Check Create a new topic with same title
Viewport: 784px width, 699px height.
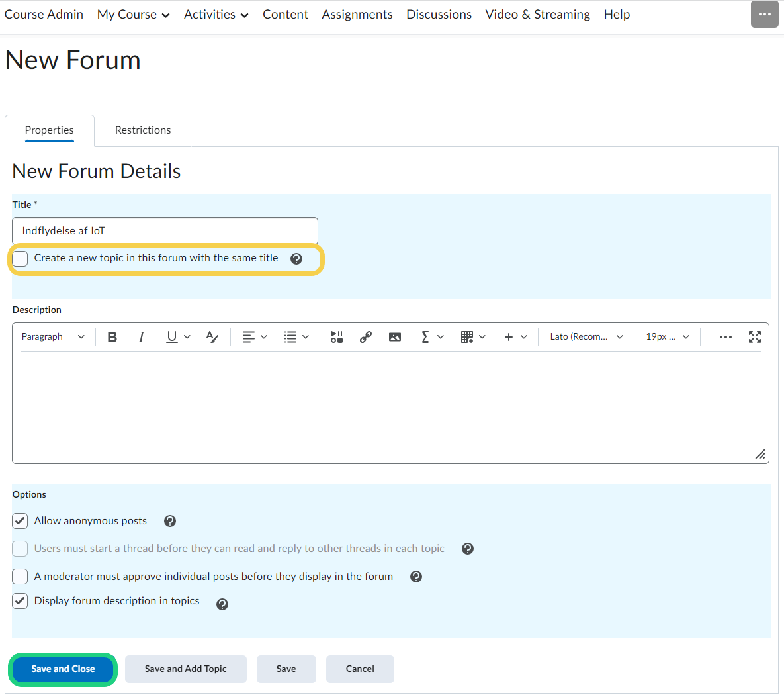pyautogui.click(x=21, y=259)
